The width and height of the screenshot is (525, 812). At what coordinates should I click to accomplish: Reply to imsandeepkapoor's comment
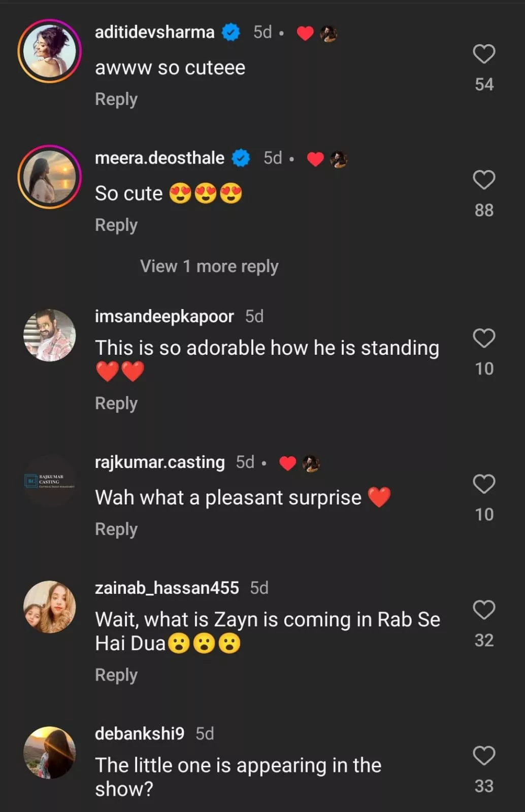coord(116,403)
